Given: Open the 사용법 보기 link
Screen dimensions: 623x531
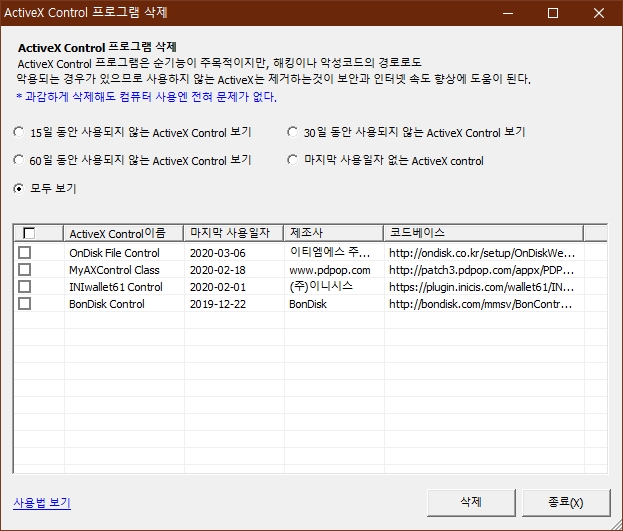Looking at the screenshot, I should coord(42,503).
